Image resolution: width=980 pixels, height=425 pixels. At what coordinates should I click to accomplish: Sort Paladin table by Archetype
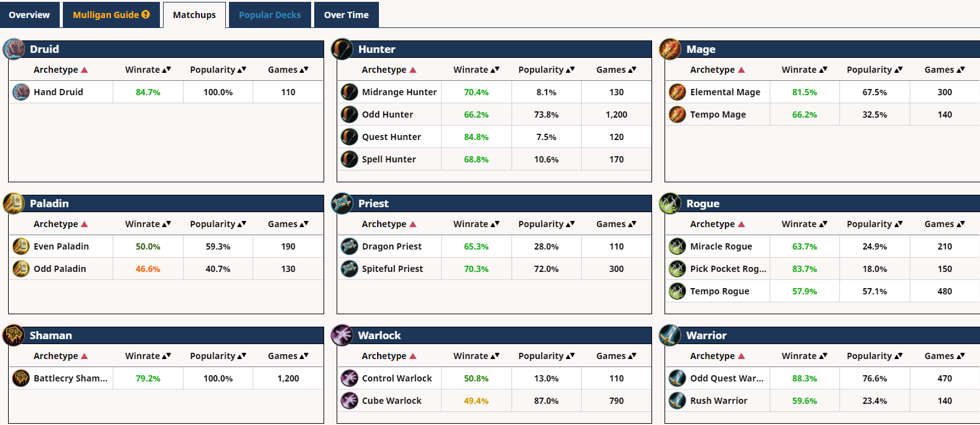coord(60,224)
